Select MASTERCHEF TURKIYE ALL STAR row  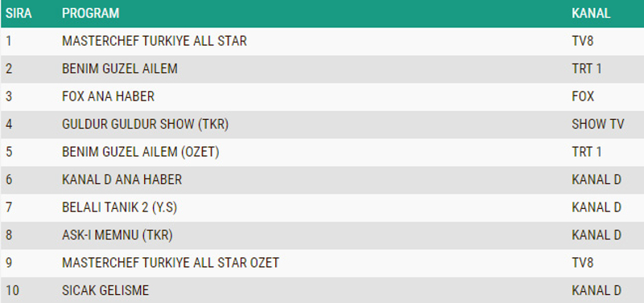[x=322, y=41]
